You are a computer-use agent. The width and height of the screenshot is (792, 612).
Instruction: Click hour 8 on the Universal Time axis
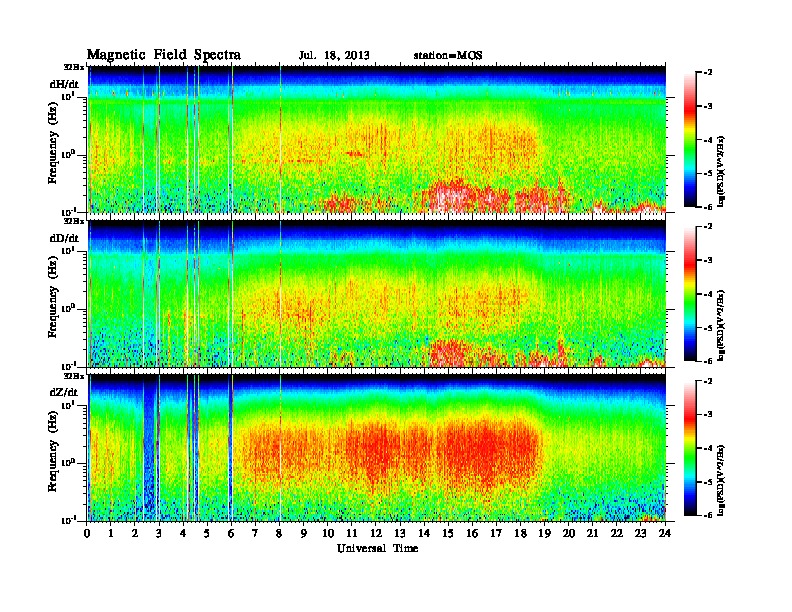click(x=279, y=534)
